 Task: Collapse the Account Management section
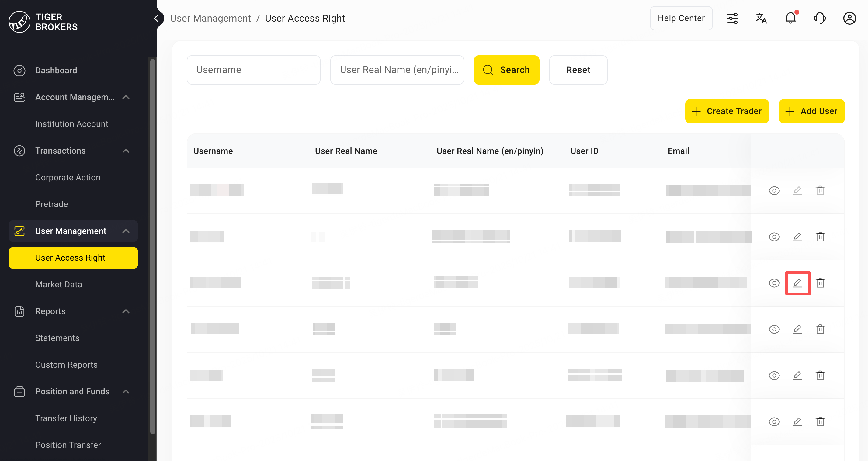[126, 97]
